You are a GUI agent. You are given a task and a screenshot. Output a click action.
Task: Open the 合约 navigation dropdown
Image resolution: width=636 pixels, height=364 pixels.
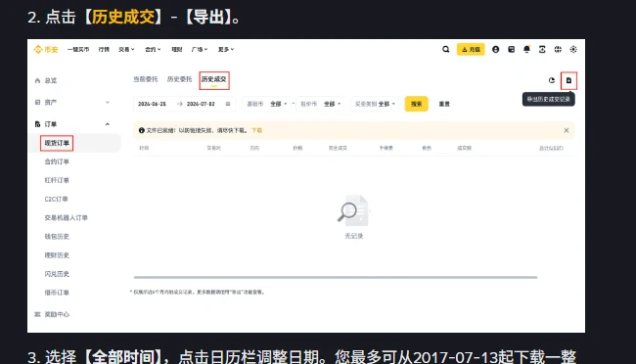coord(153,50)
